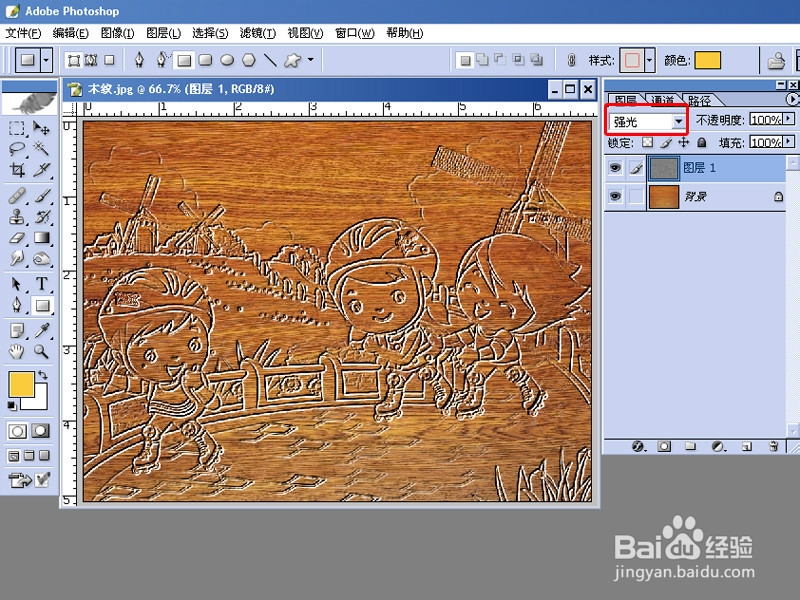
Task: Hide the 背景 layer using eye icon
Action: click(615, 196)
